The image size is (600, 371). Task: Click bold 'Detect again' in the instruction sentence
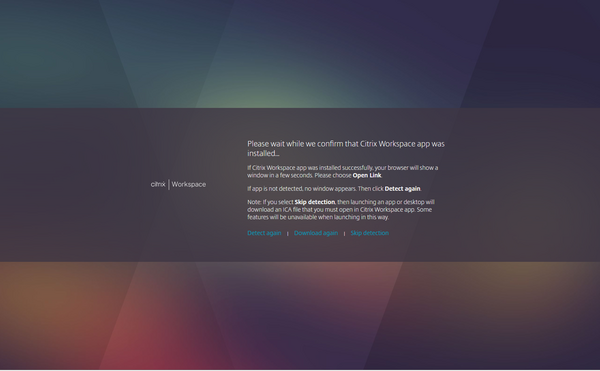[x=402, y=189]
